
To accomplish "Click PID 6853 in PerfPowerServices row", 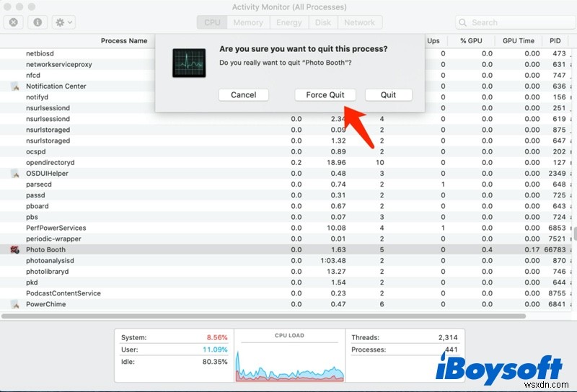I will (x=557, y=228).
